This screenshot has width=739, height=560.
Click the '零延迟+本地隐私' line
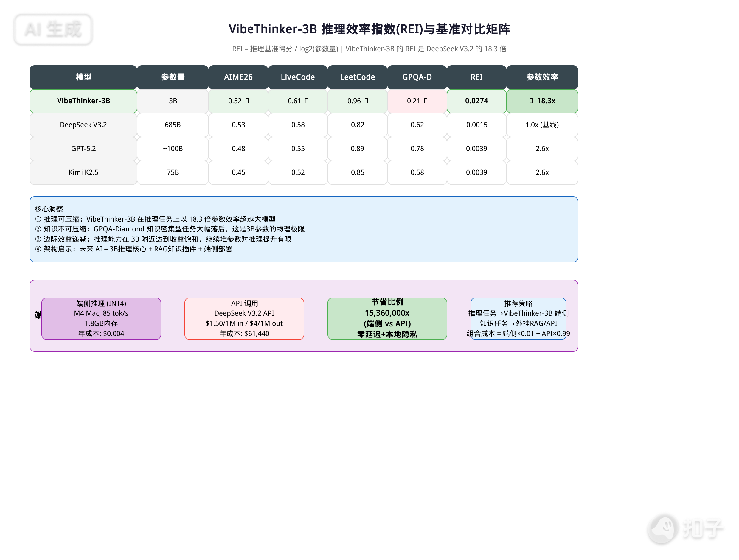click(387, 334)
